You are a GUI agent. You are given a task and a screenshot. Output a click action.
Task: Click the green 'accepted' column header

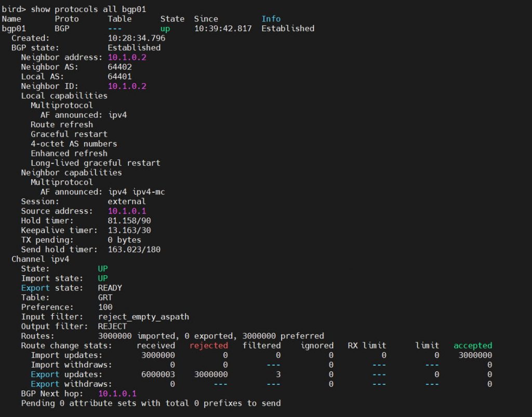coord(473,345)
